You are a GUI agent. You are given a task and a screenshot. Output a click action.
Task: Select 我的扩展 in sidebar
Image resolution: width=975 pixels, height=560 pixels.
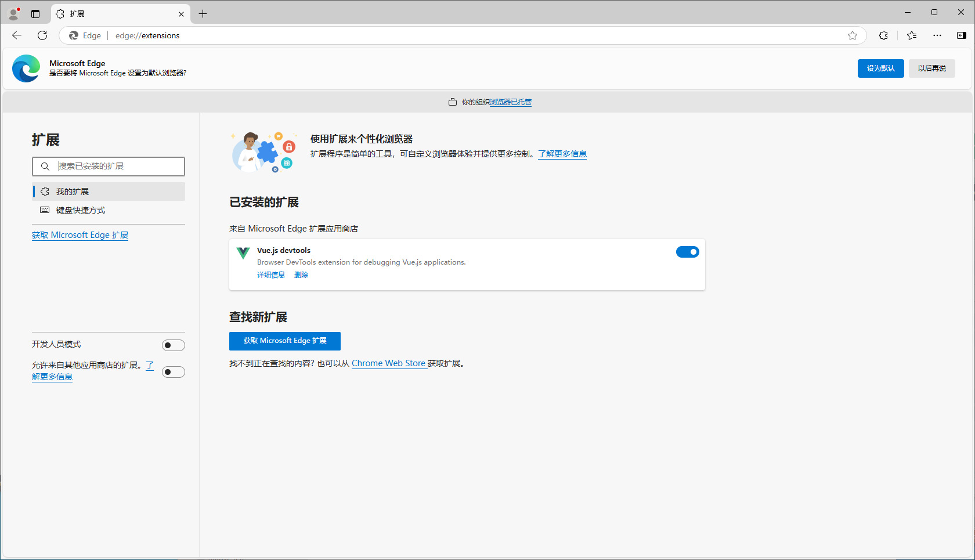pos(109,192)
